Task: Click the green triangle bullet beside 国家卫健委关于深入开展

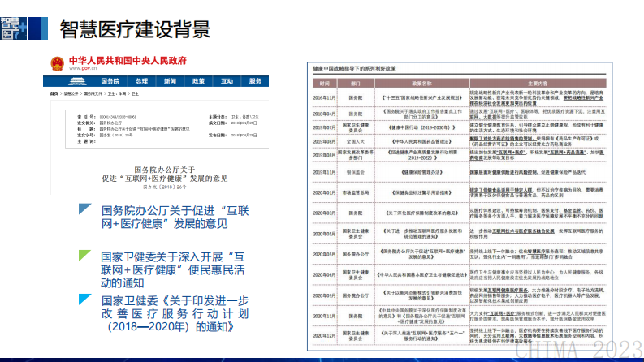Action: tap(84, 256)
